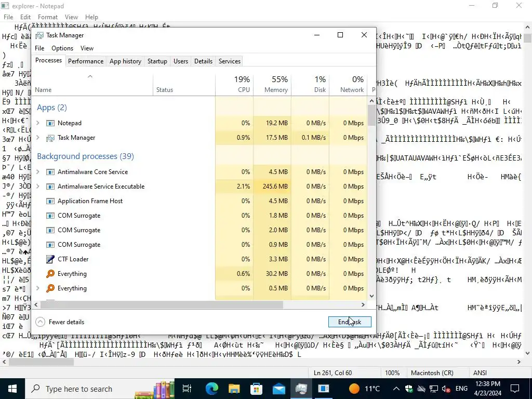Viewport: 532px width, 399px height.
Task: Click the Antimalware Core Service icon
Action: [50, 172]
